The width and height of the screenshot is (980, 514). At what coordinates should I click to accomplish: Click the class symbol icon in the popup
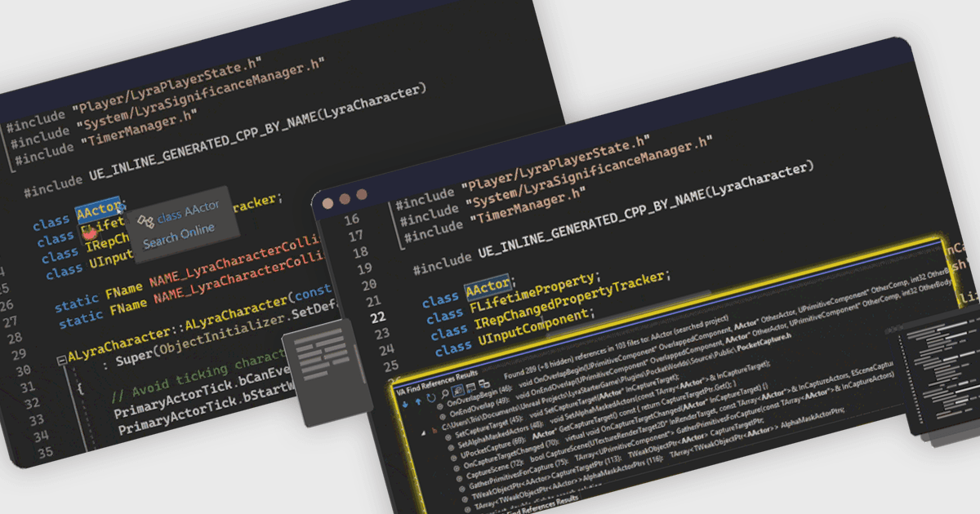(145, 220)
